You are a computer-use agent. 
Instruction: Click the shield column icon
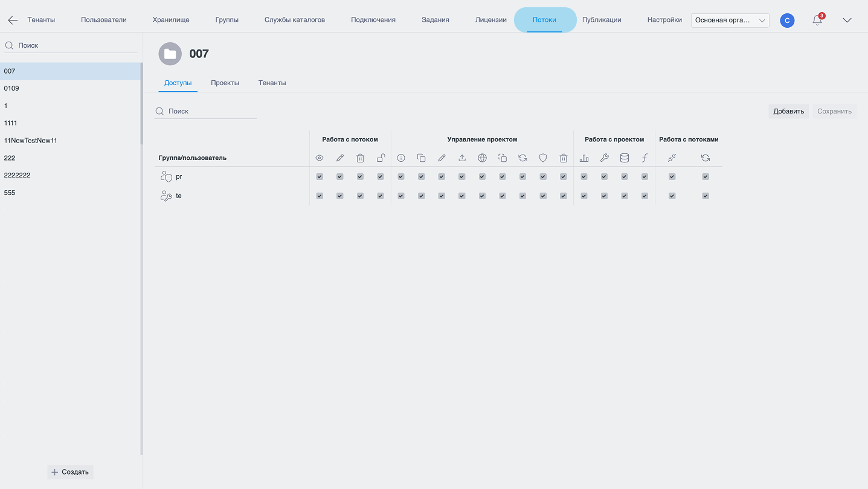pos(543,158)
